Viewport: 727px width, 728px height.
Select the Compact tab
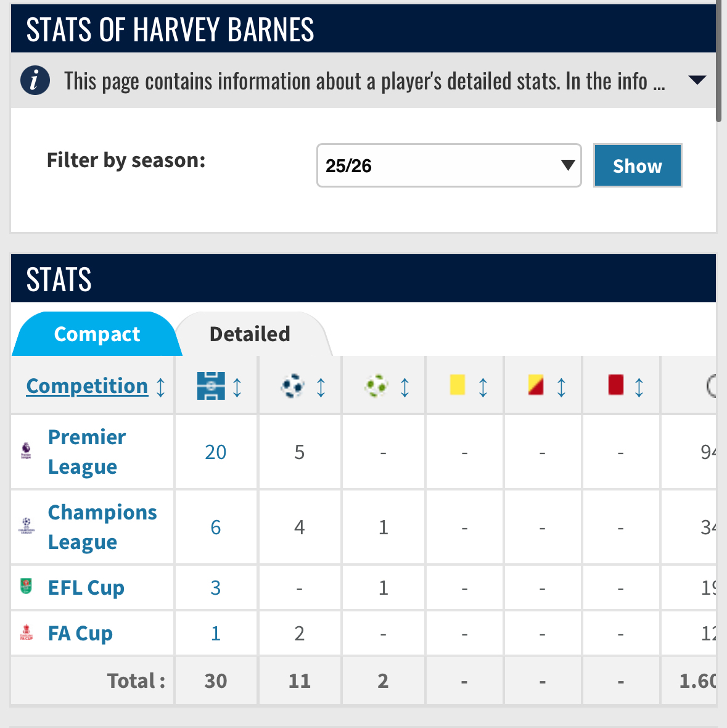click(x=97, y=334)
